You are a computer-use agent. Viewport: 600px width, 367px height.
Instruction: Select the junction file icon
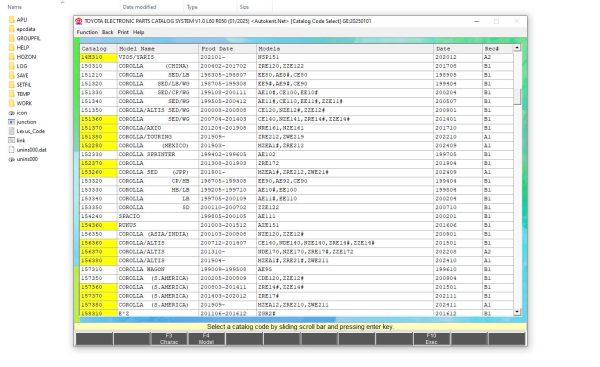coord(11,122)
